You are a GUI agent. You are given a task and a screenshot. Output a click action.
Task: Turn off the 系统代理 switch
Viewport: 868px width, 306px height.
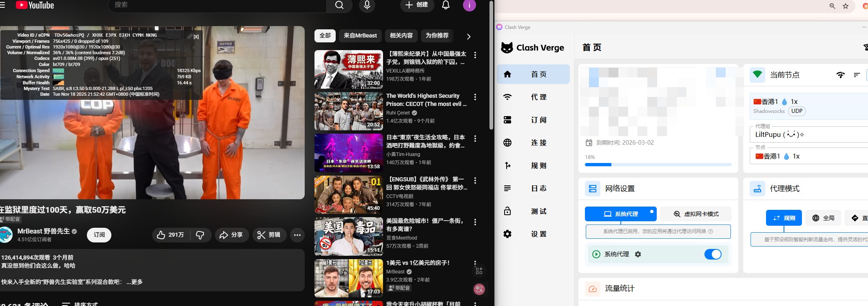tap(713, 254)
